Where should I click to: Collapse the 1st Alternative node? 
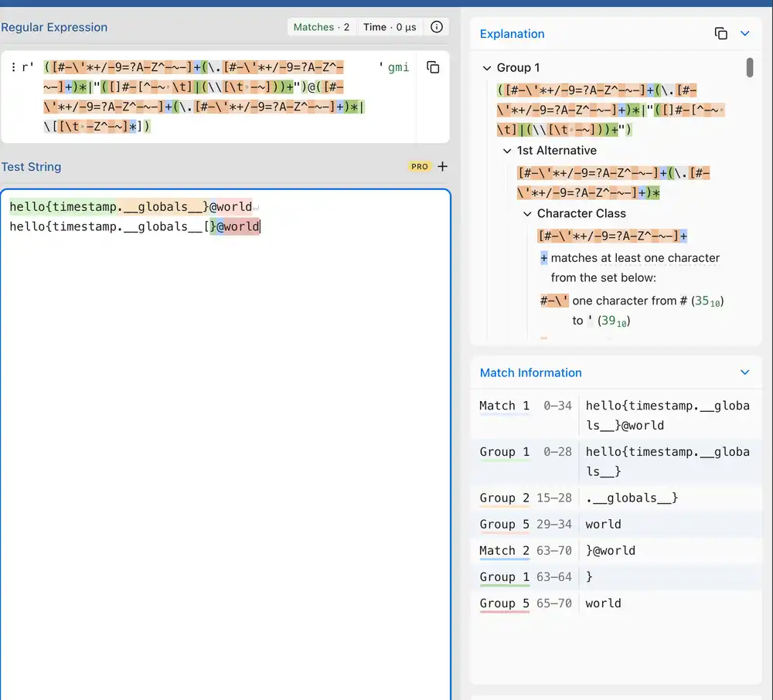pyautogui.click(x=507, y=151)
